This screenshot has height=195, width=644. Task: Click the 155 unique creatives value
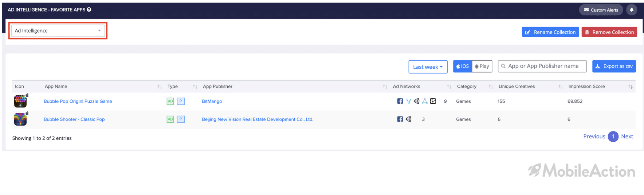pyautogui.click(x=501, y=101)
